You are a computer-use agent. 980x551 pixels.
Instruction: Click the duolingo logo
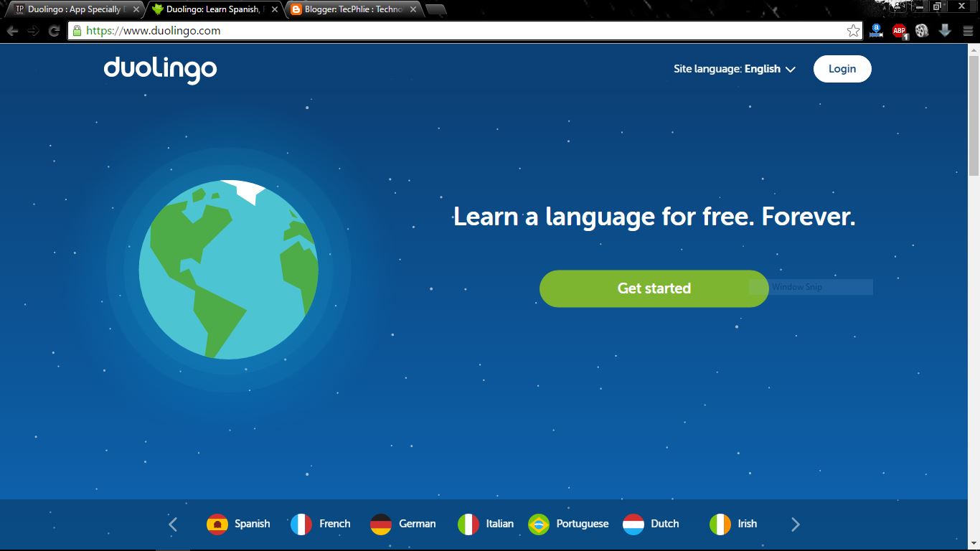[160, 70]
